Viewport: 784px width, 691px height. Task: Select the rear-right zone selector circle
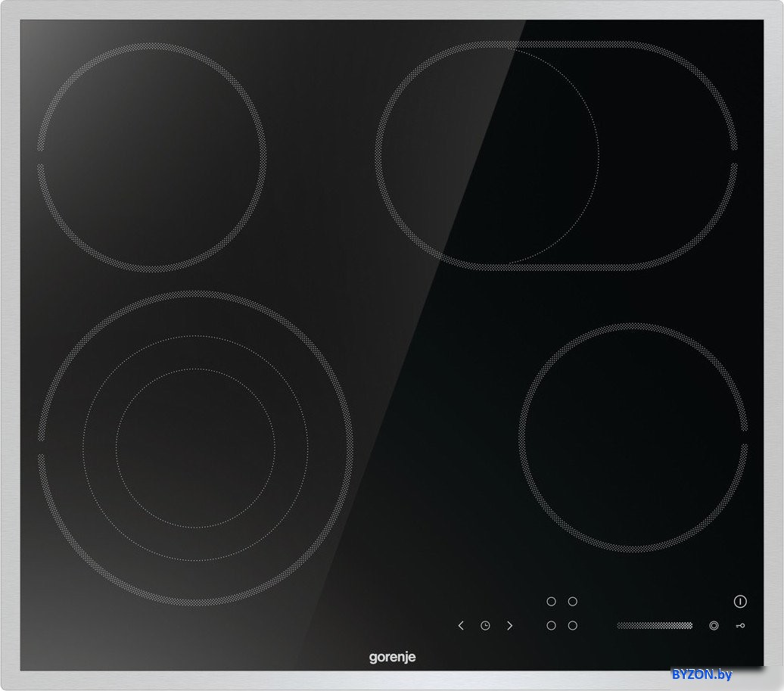[573, 602]
